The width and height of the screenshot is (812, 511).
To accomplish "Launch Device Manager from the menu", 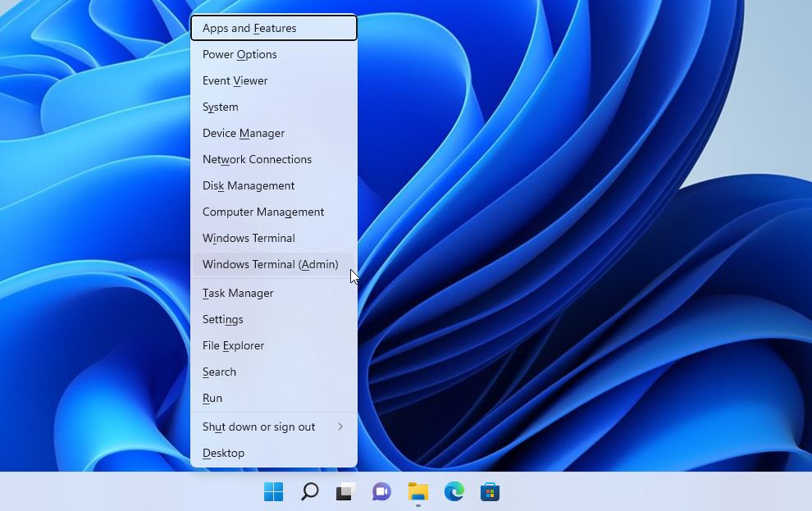I will click(x=274, y=133).
